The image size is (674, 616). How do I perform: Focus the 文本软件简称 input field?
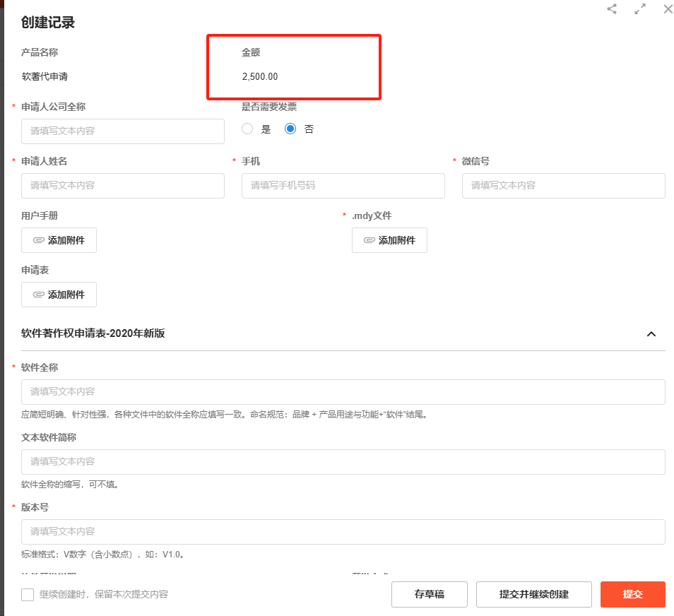[343, 462]
